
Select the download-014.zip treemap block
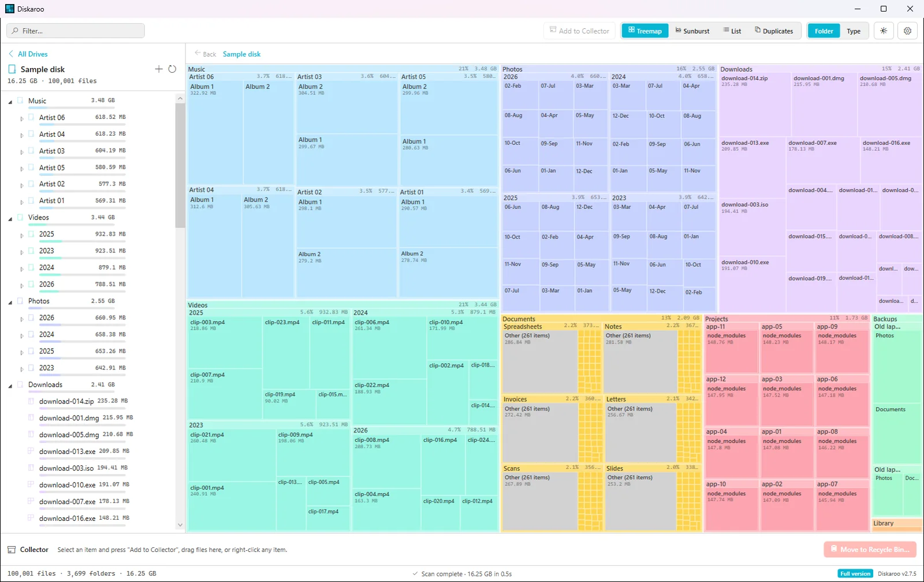pyautogui.click(x=754, y=105)
